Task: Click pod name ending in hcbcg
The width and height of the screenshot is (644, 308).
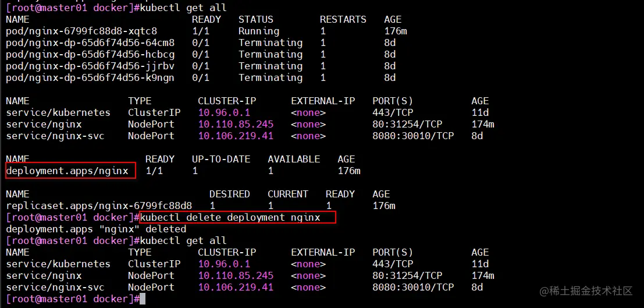Action: (x=90, y=54)
